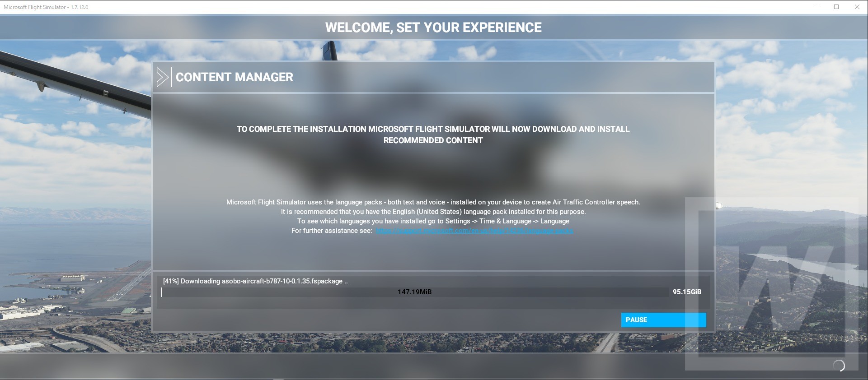Image resolution: width=868 pixels, height=380 pixels.
Task: Pause the content download
Action: (x=663, y=320)
